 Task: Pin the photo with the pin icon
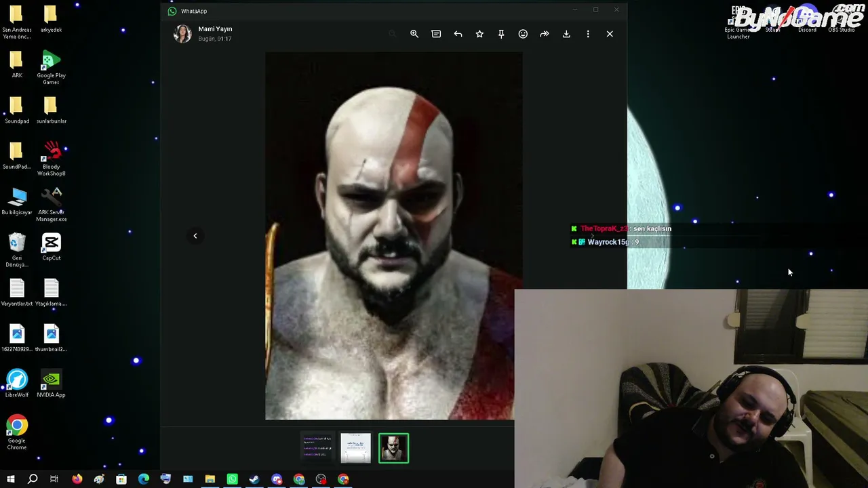pyautogui.click(x=501, y=34)
